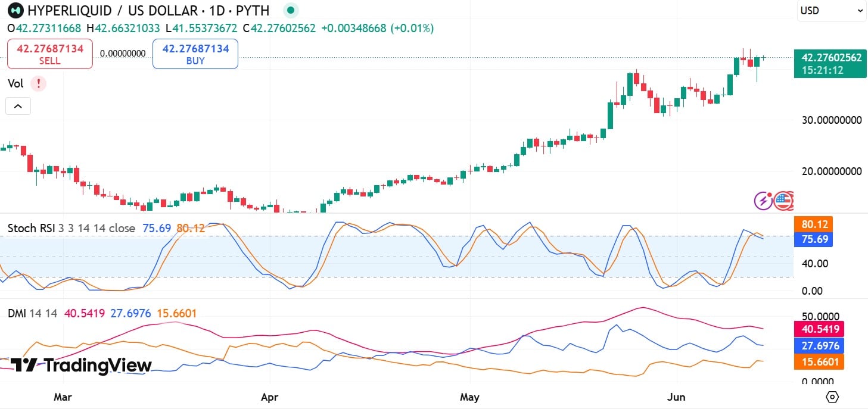Click the Vol indicator label

coord(15,84)
